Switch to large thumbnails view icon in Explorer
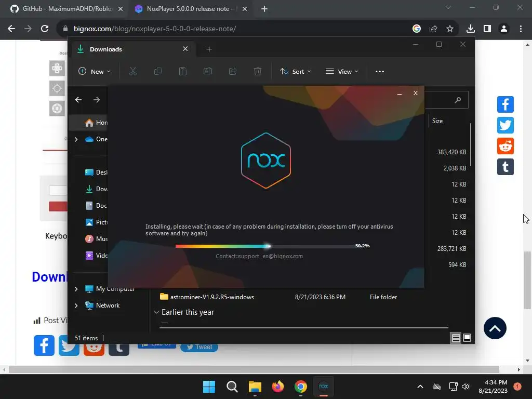Screen dimensions: 532x399 click(x=467, y=338)
